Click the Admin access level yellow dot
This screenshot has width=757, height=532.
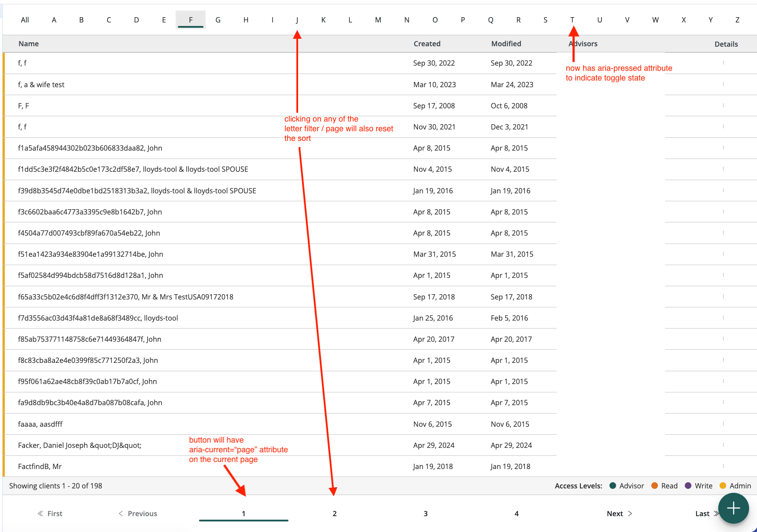(x=723, y=486)
